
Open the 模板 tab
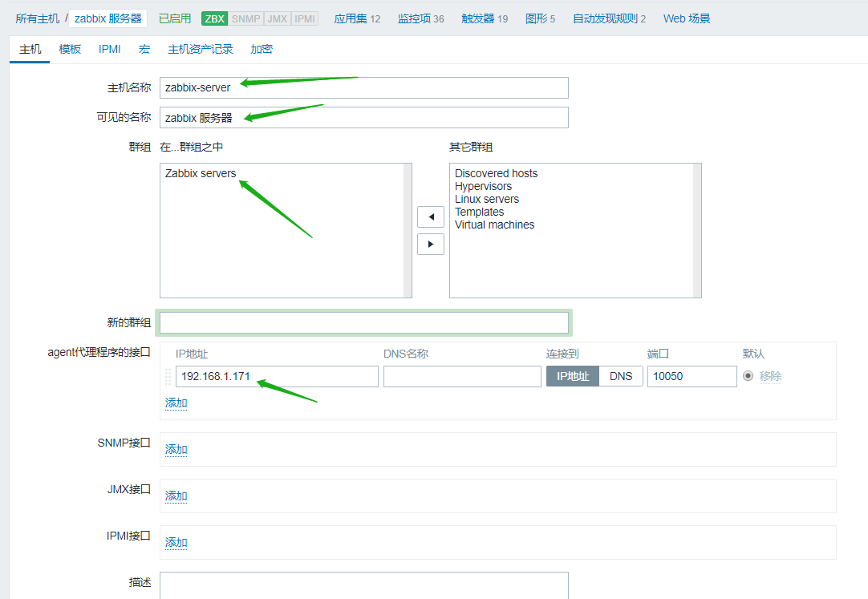click(x=70, y=49)
